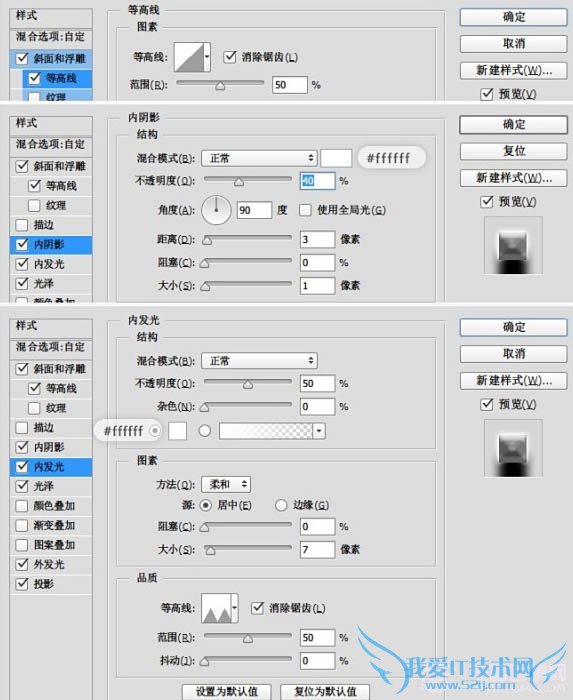The image size is (573, 700).
Task: Click 不透明度 slider handle in 内阴影 dialog
Action: click(x=239, y=182)
